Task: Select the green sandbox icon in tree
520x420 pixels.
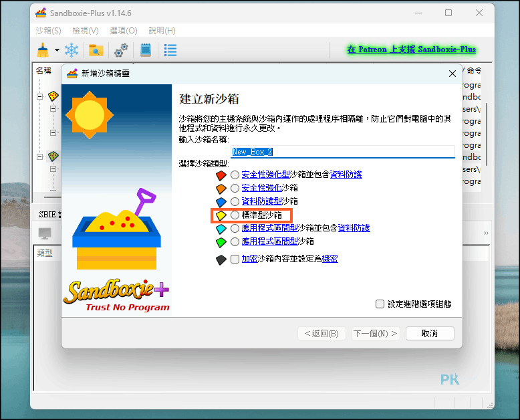Action: pos(53,156)
